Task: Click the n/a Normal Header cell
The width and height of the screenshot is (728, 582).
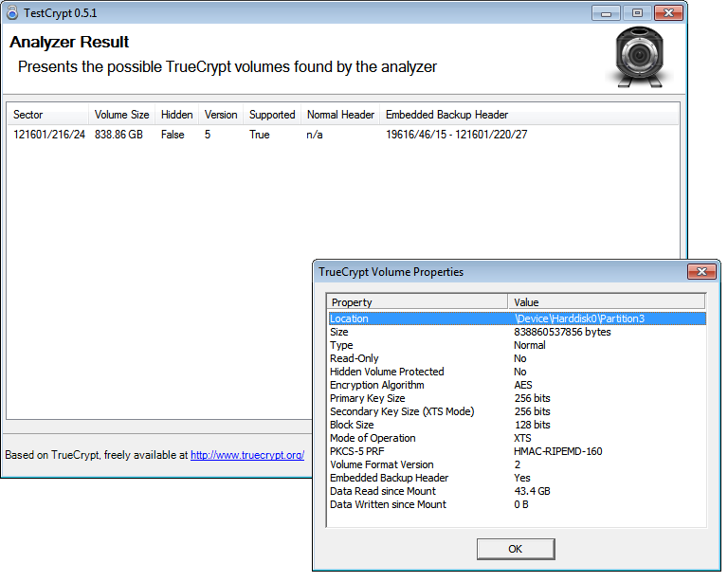Action: point(315,135)
